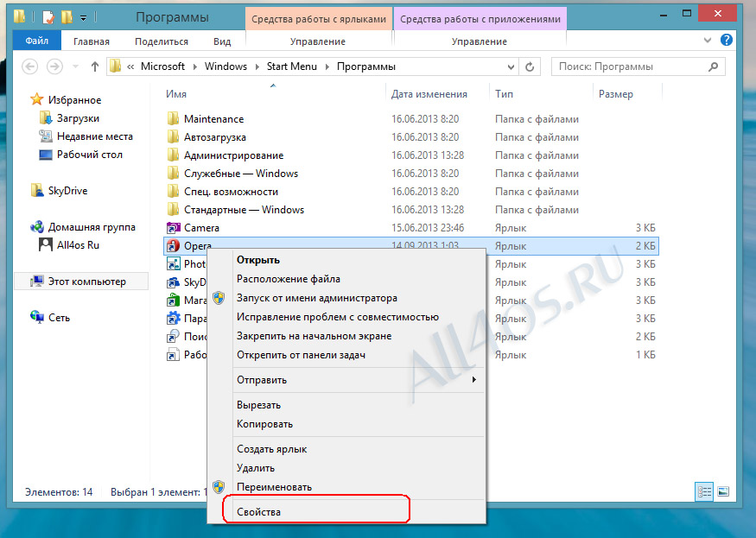Sort by Дата изменения column header

pyautogui.click(x=429, y=94)
